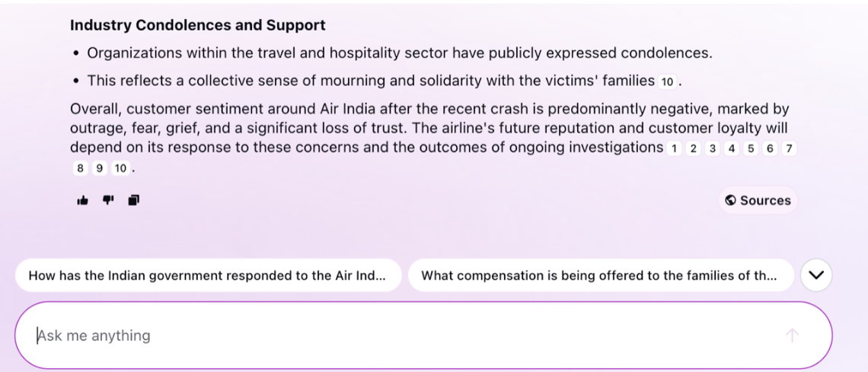
Task: Click the thumbs up feedback icon
Action: (x=82, y=200)
